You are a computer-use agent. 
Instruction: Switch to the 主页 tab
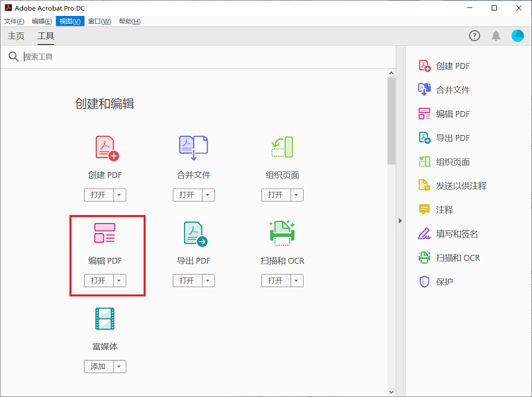pyautogui.click(x=16, y=36)
